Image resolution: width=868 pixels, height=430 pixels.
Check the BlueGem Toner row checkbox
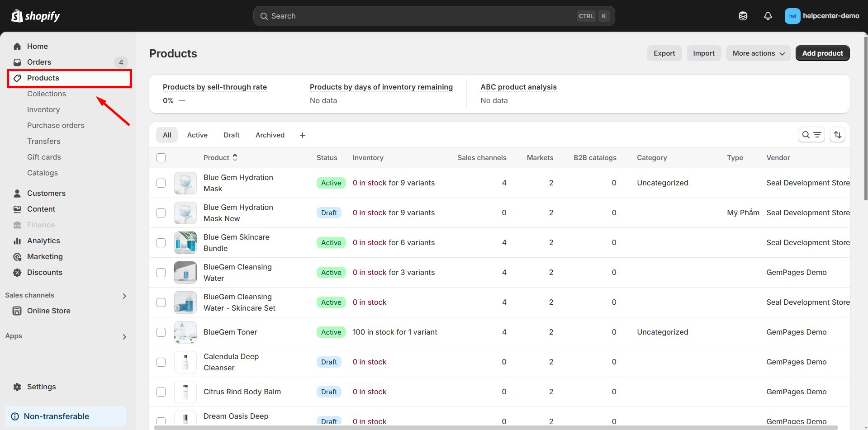[161, 332]
